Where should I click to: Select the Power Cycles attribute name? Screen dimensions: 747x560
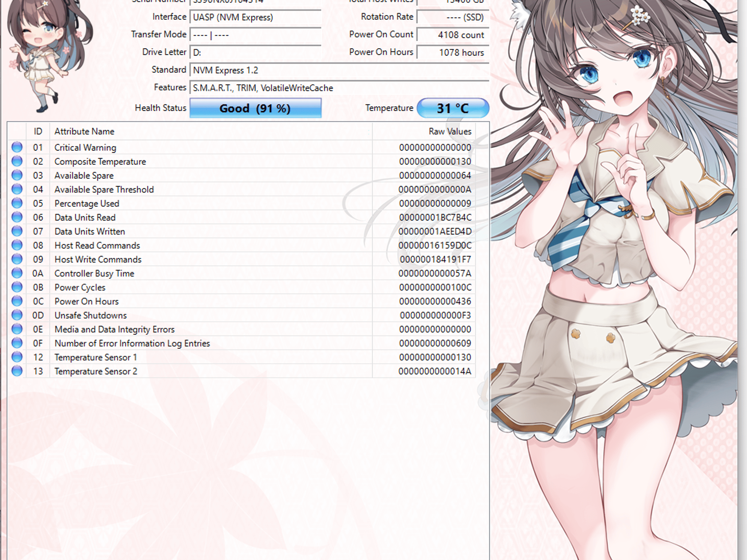coord(80,287)
